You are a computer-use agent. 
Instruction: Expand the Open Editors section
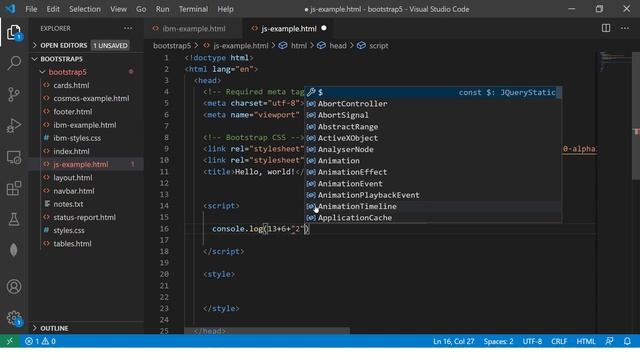point(86,45)
